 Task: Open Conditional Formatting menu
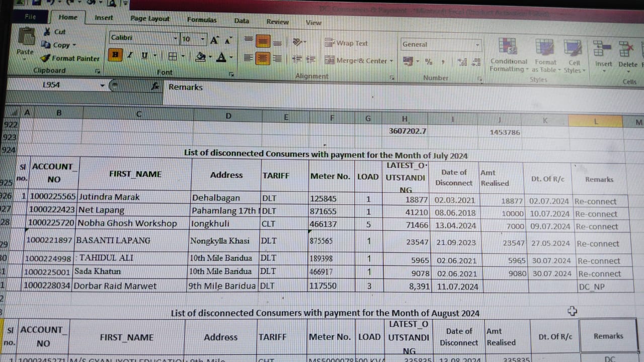click(x=508, y=55)
